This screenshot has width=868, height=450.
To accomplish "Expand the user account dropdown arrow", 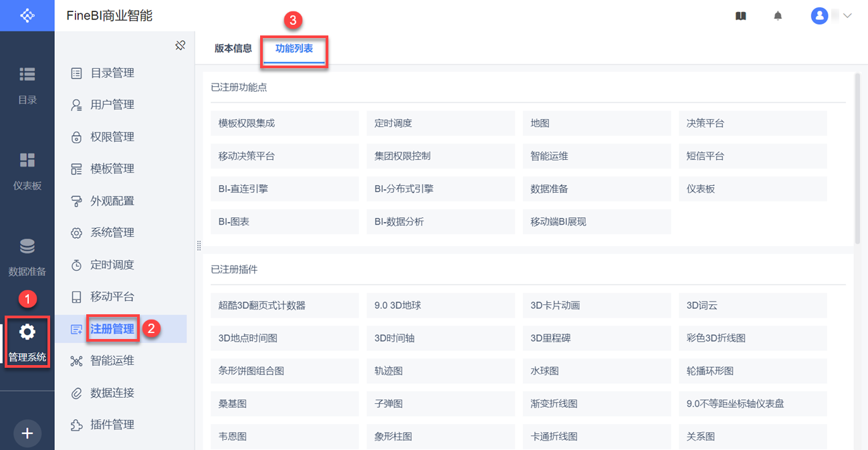I will click(x=847, y=16).
